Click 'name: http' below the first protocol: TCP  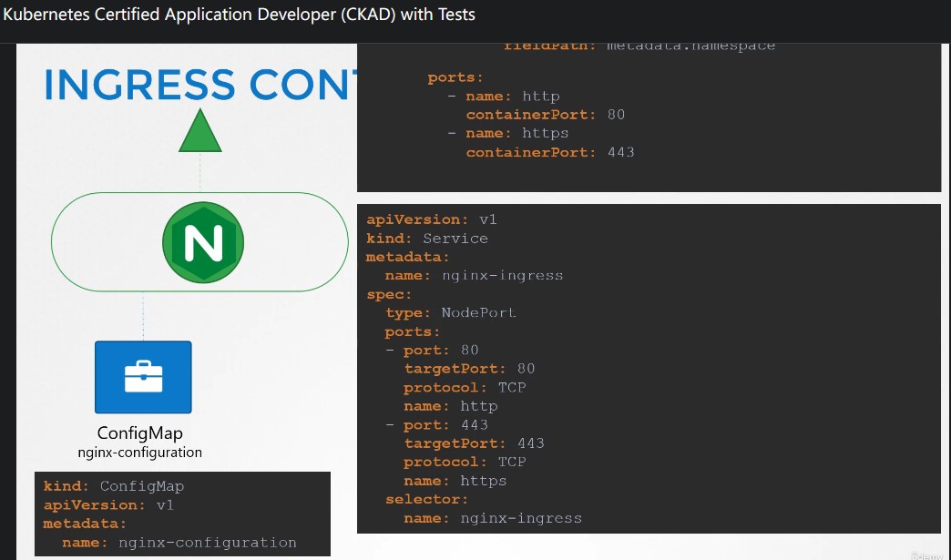(x=451, y=406)
